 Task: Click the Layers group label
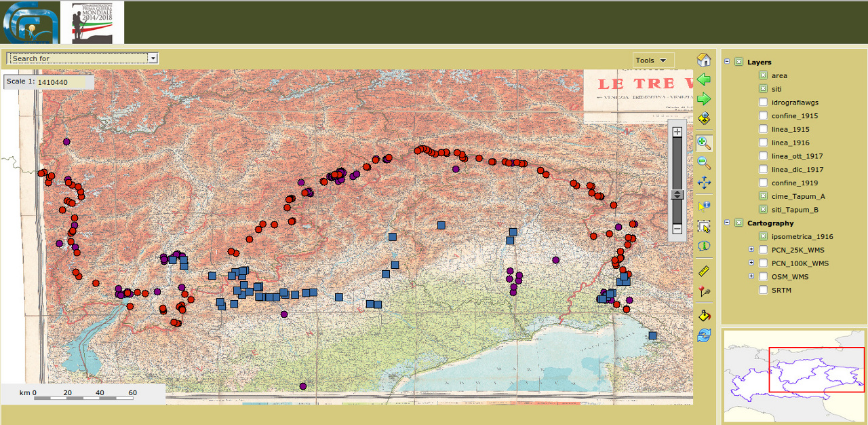coord(759,62)
